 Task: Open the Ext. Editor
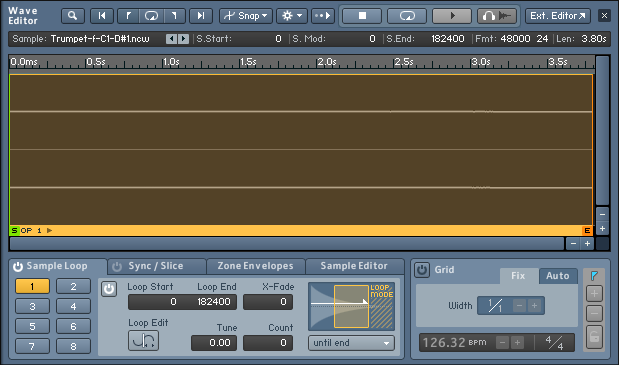tap(557, 16)
